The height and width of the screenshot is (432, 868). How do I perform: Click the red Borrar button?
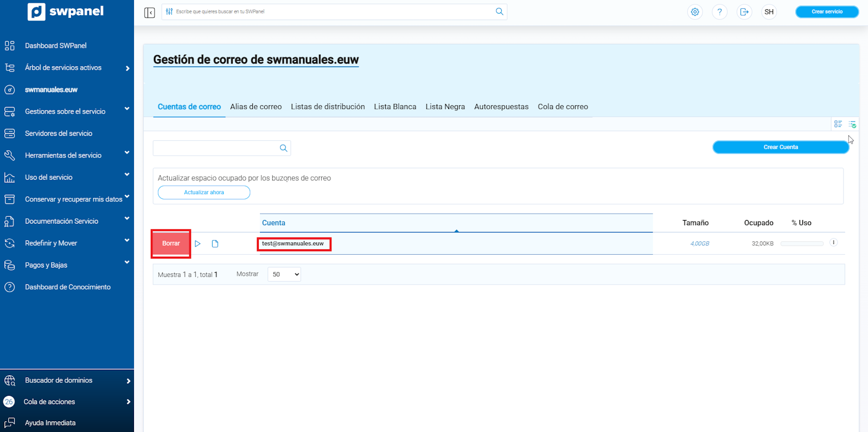(171, 243)
